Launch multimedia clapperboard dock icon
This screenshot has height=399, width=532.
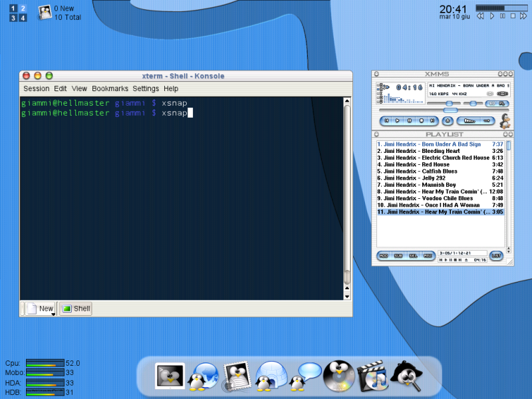click(372, 376)
